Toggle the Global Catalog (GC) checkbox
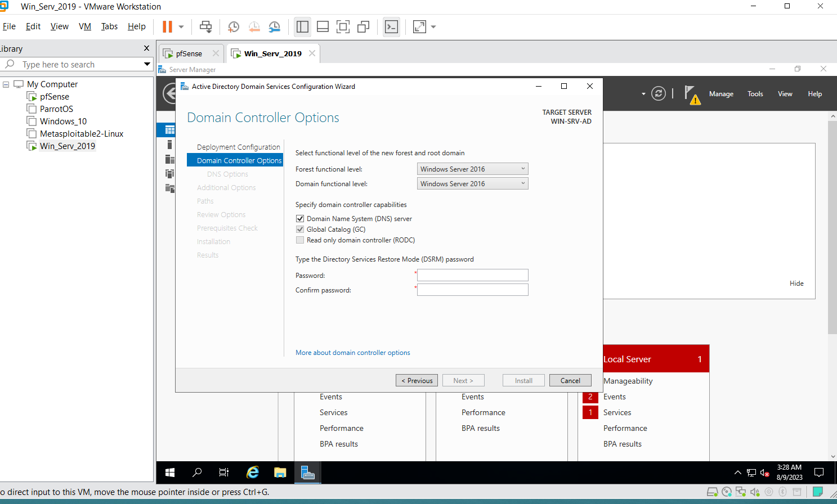This screenshot has width=837, height=504. [300, 229]
